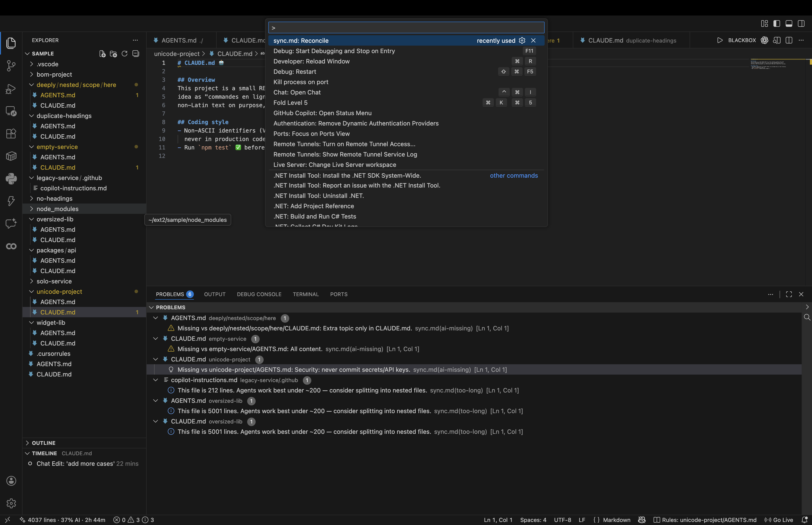Open the ChatGPT icon in editor toolbar
The height and width of the screenshot is (525, 812).
(765, 40)
